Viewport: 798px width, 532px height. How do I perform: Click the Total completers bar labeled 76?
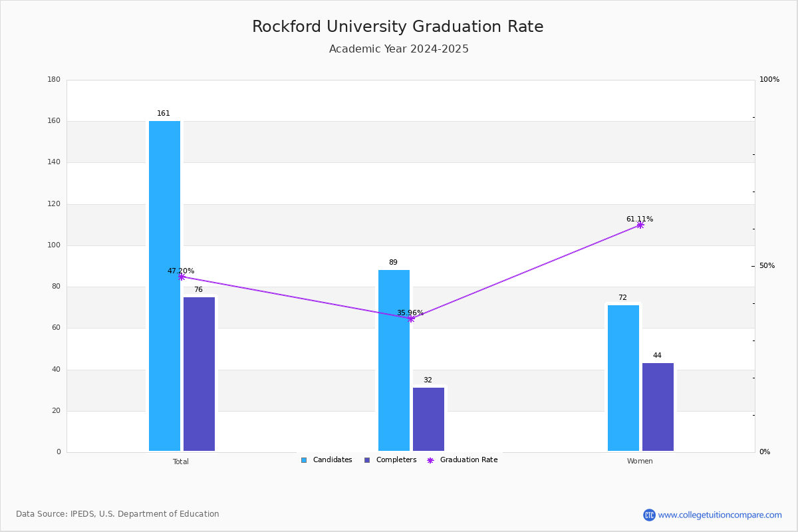[x=199, y=374]
